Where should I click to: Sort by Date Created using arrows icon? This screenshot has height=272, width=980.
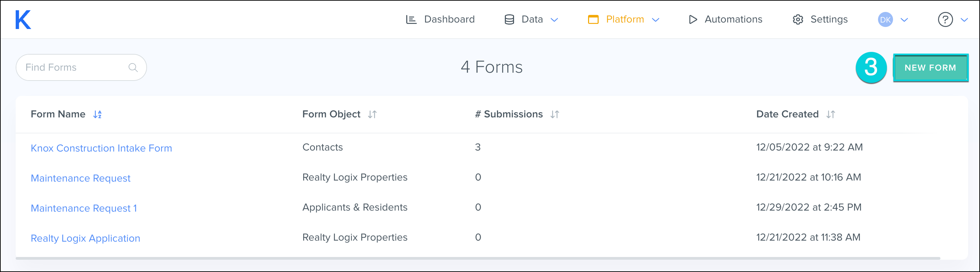tap(831, 114)
